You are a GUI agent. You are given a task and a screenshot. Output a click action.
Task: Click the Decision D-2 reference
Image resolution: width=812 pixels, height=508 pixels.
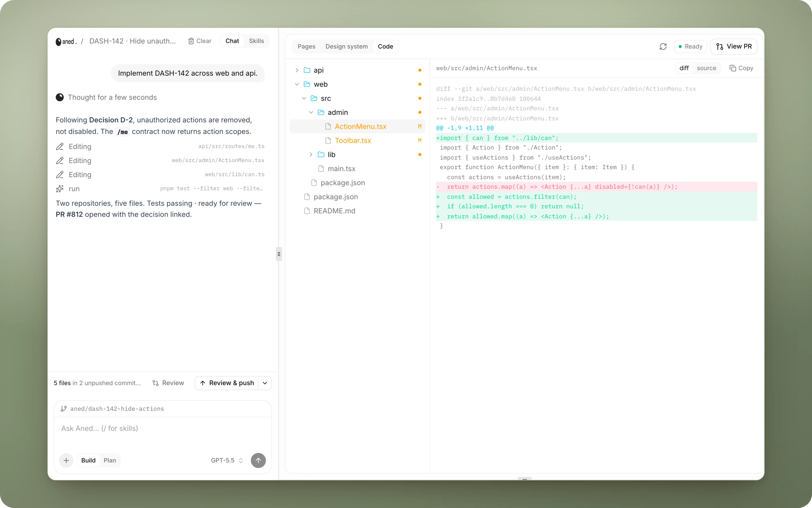tap(111, 120)
